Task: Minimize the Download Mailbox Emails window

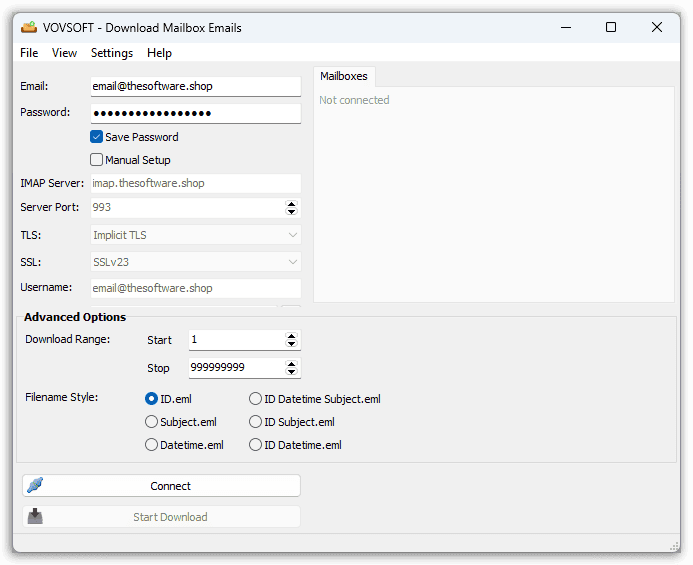Action: pos(566,27)
